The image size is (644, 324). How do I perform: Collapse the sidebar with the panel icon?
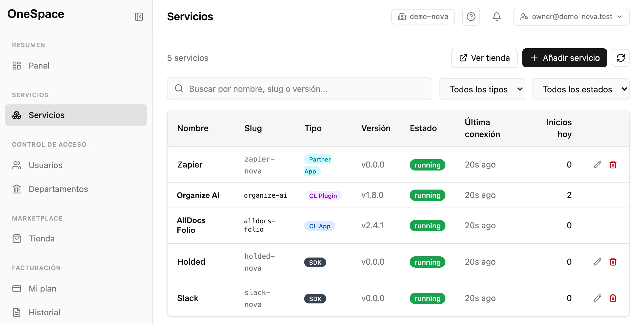coord(139,17)
